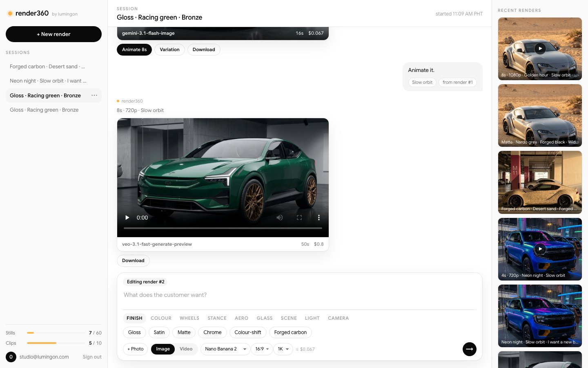Create a Variation of the render
Image resolution: width=588 pixels, height=368 pixels.
(x=169, y=49)
